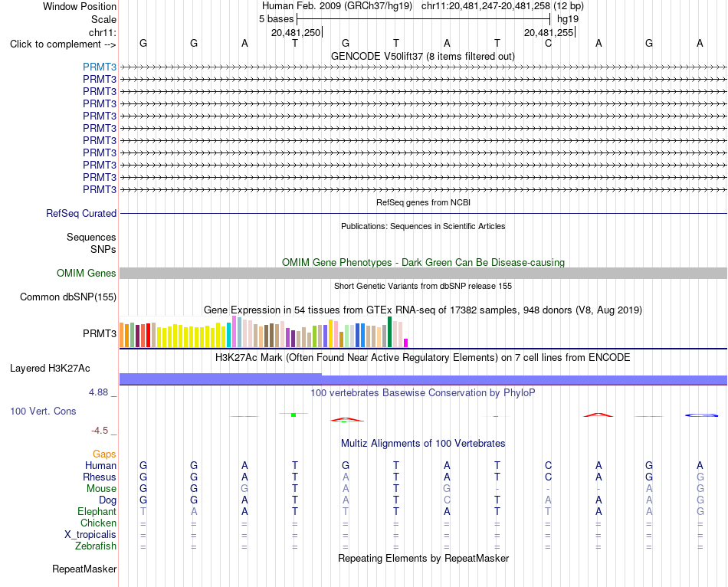This screenshot has width=728, height=587.
Task: Click the 20,481,255 position marker
Action: pyautogui.click(x=549, y=32)
